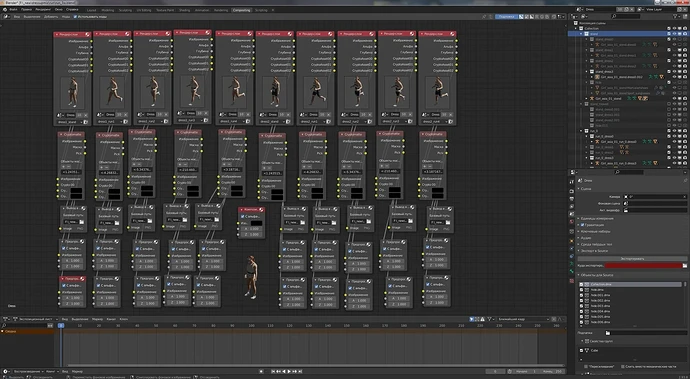This screenshot has height=379, width=690.
Task: Collapse the run_0 collection tree arrow
Action: tap(581, 131)
